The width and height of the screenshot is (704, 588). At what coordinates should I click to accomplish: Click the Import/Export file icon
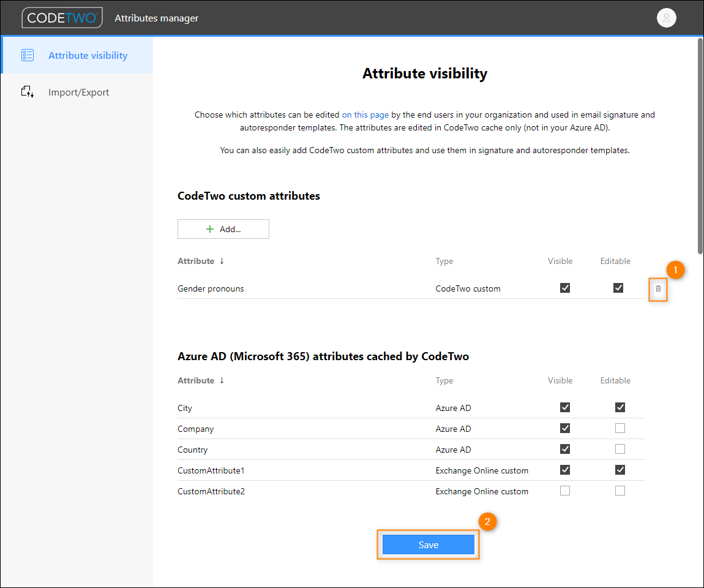(x=28, y=92)
